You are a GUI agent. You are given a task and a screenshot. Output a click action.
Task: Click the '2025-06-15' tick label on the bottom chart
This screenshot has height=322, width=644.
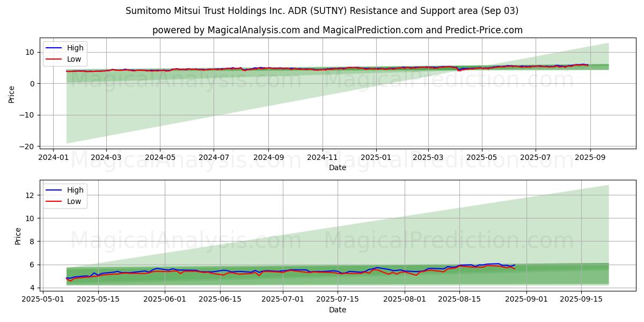point(220,300)
